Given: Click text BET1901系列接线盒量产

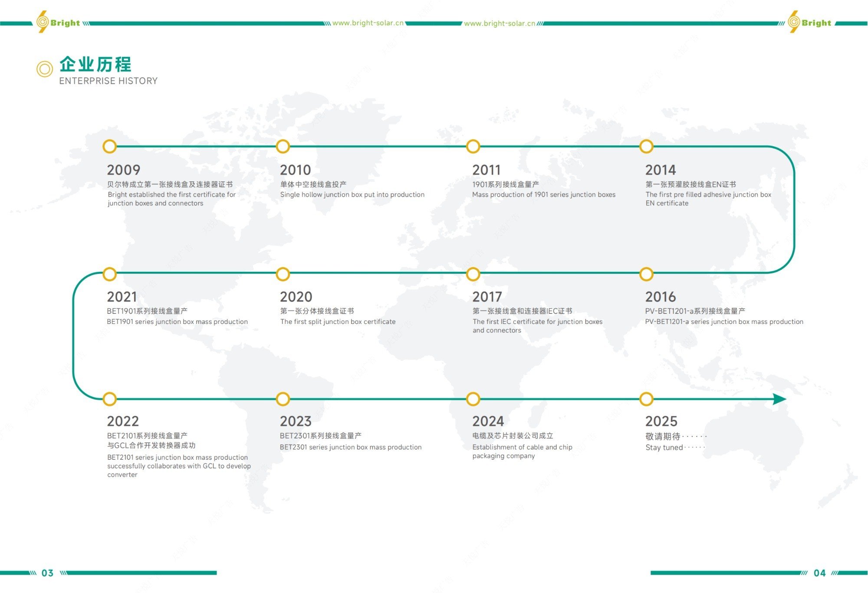Looking at the screenshot, I should pyautogui.click(x=147, y=311).
